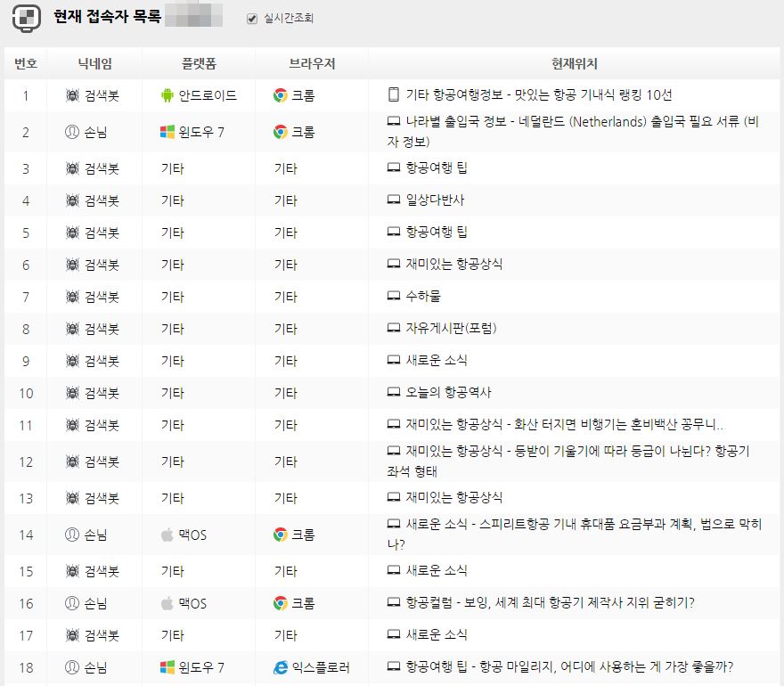Click 검색봇 nickname in row 5
784x686 pixels.
102,233
